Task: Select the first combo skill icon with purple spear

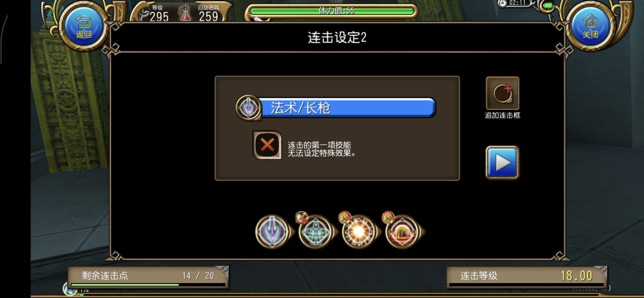Action: pos(271,232)
